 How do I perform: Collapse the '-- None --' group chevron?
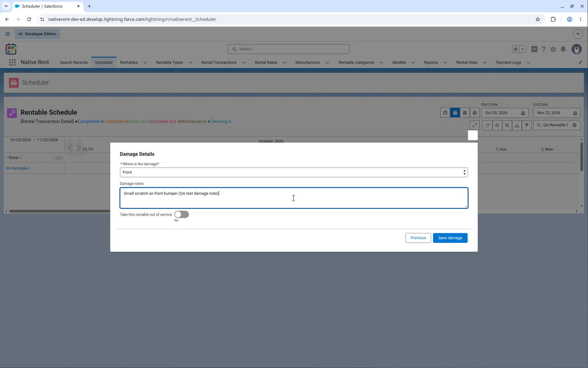[58, 158]
